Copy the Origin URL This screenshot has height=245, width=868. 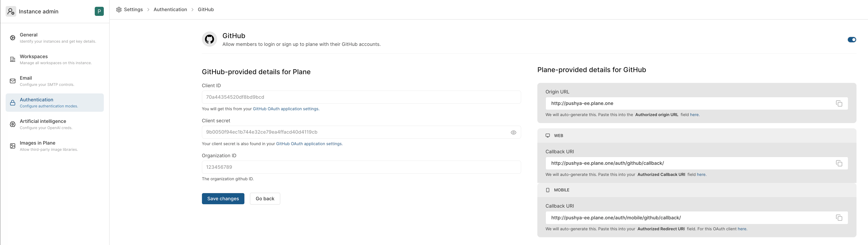coord(839,103)
